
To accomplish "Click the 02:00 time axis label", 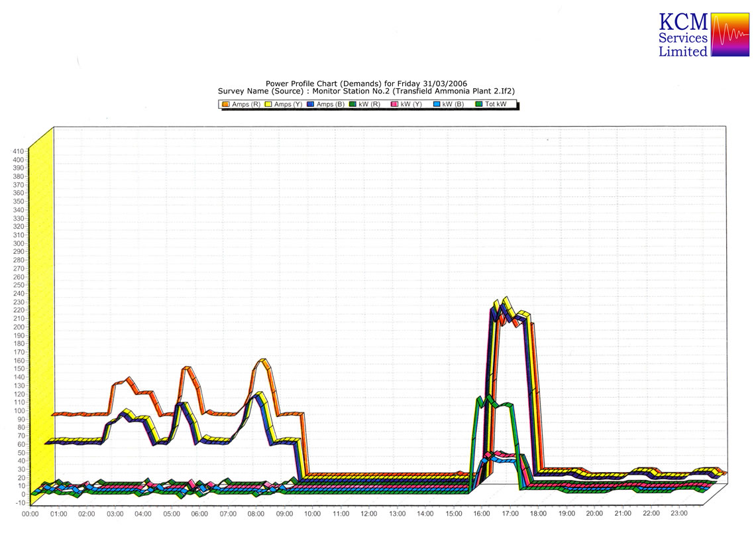I will click(x=87, y=514).
